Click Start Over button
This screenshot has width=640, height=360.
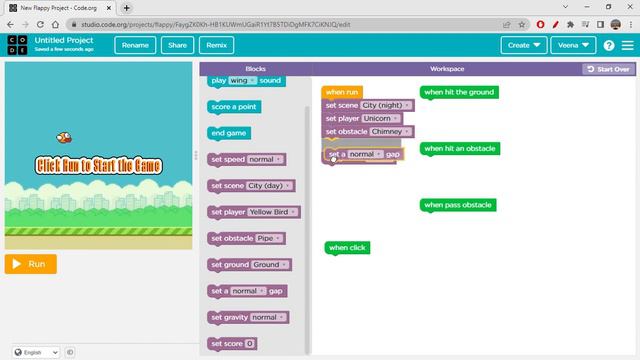point(609,69)
